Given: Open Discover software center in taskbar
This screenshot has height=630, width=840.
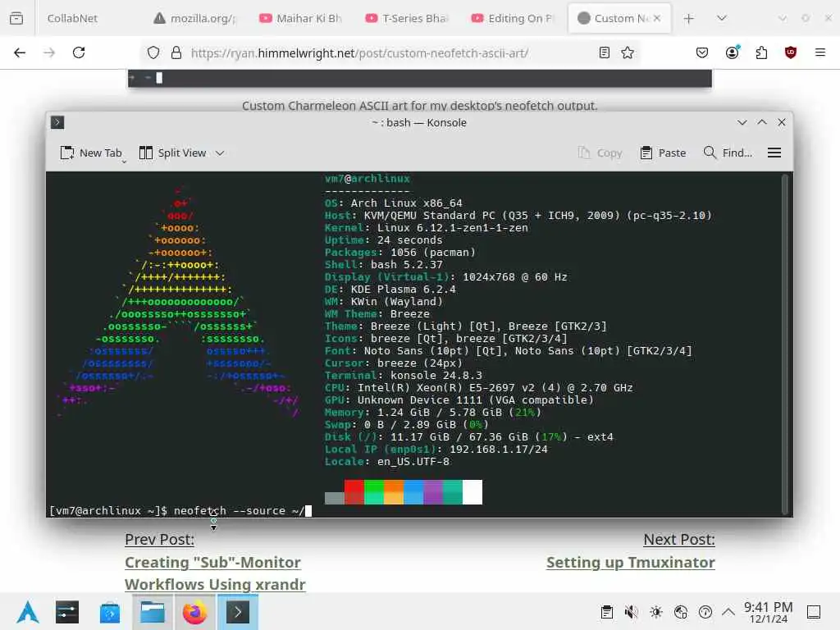Looking at the screenshot, I should click(x=110, y=612).
